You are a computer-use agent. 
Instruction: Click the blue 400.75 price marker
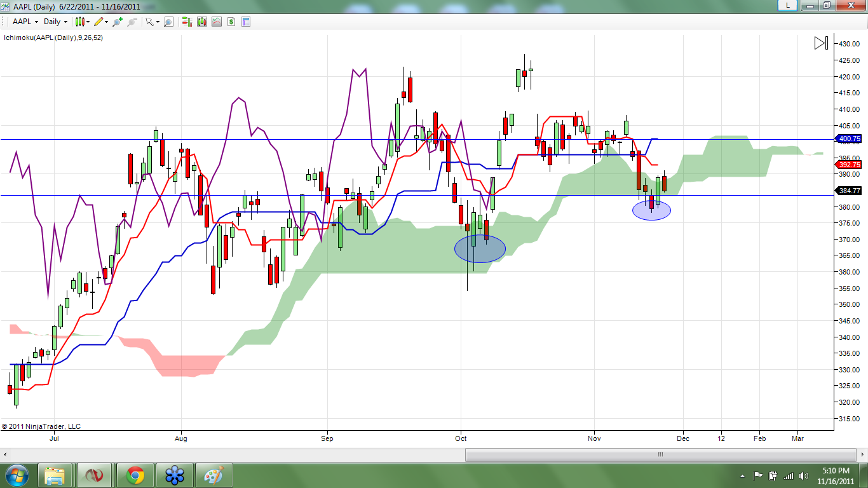pyautogui.click(x=850, y=139)
